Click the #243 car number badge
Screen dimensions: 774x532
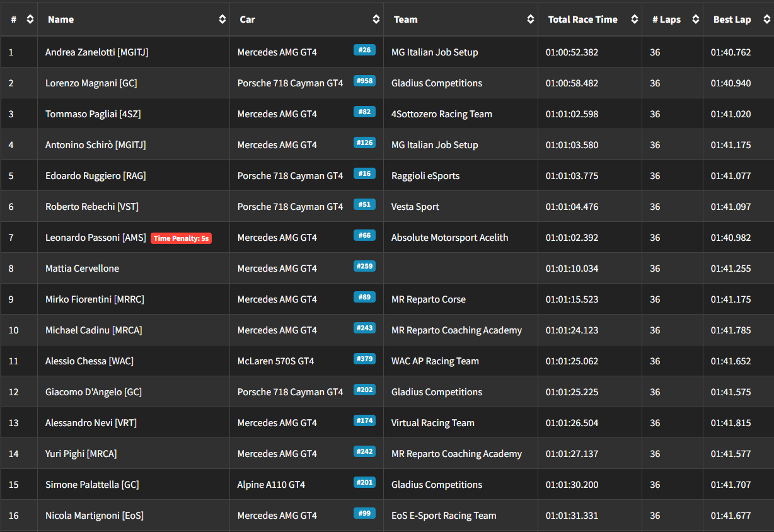tap(364, 328)
